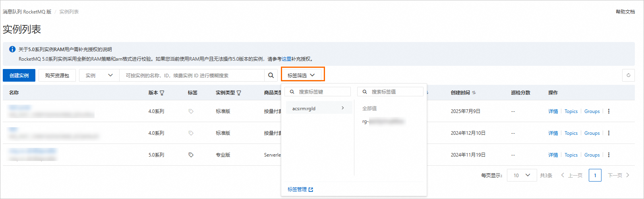Expand acs:rm:rgId tag key chevron
Screen dimensions: 644x199
coord(343,108)
